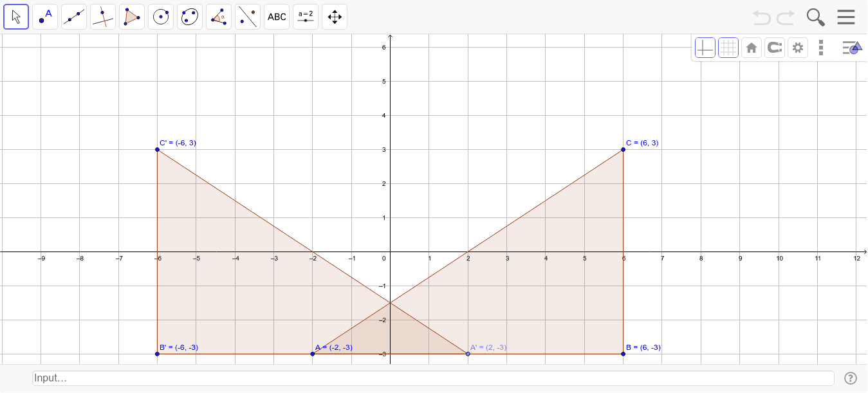Toggle the axes visibility
Screen dimensions: 868x393
point(705,47)
